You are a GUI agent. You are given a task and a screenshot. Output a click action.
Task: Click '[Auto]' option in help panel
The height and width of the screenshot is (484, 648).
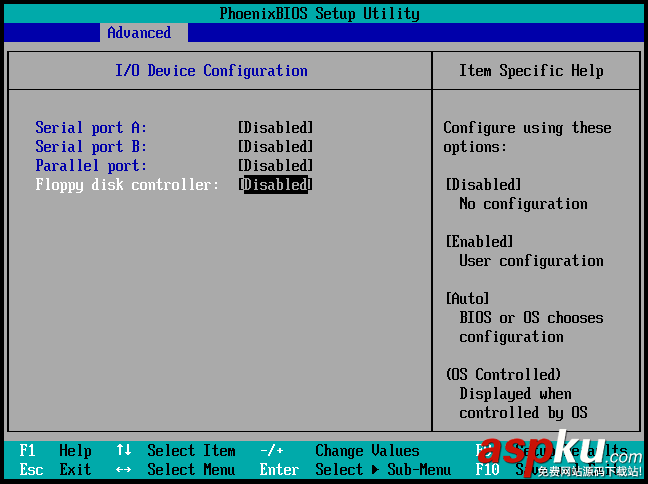[x=467, y=298]
